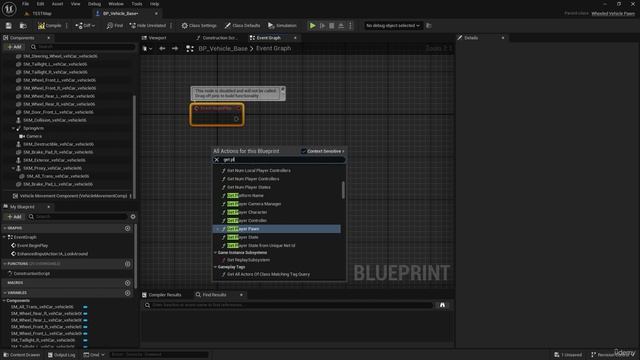Click the Browse to asset toolbar icon
Image resolution: width=640 pixels, height=360 pixels.
point(23,26)
